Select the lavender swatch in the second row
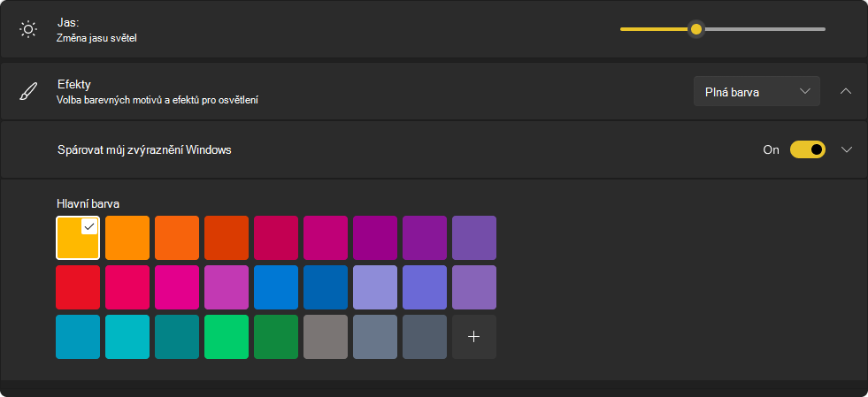Screen dimensions: 868x397 click(x=375, y=287)
